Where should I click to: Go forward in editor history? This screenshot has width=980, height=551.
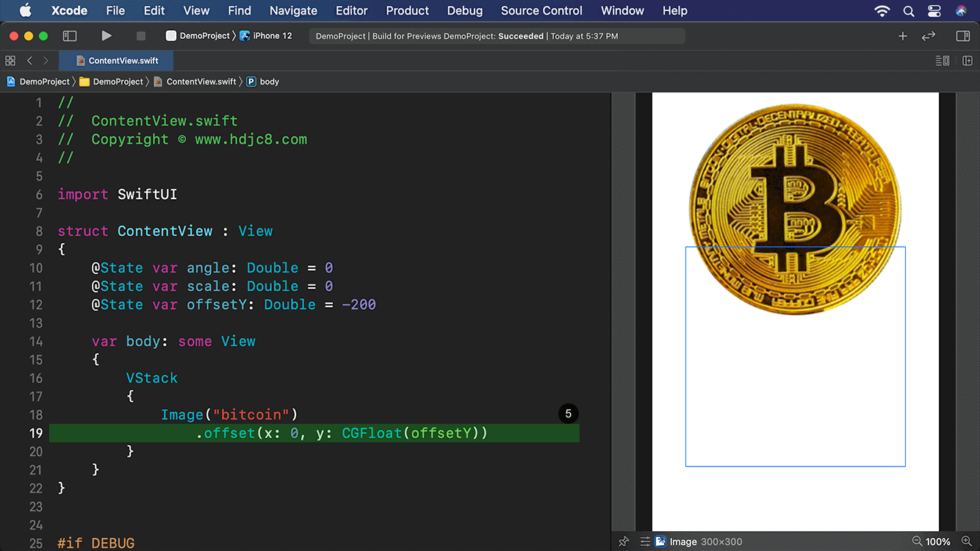click(x=46, y=60)
